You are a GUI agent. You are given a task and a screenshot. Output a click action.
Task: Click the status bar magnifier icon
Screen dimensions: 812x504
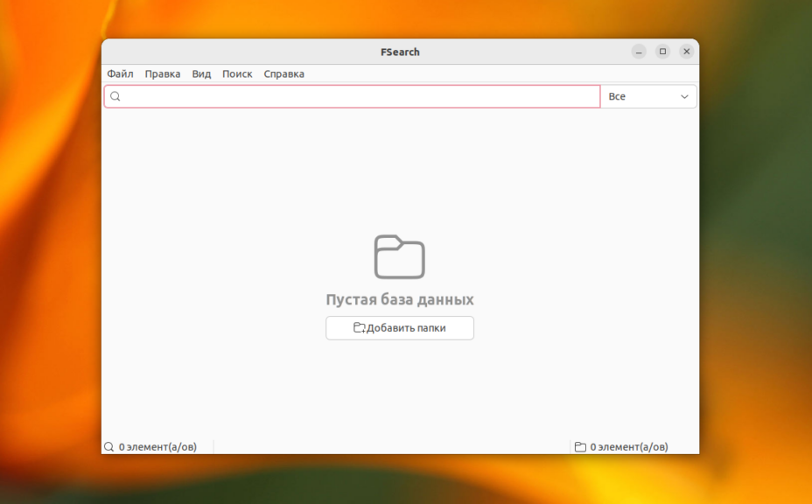tap(109, 447)
